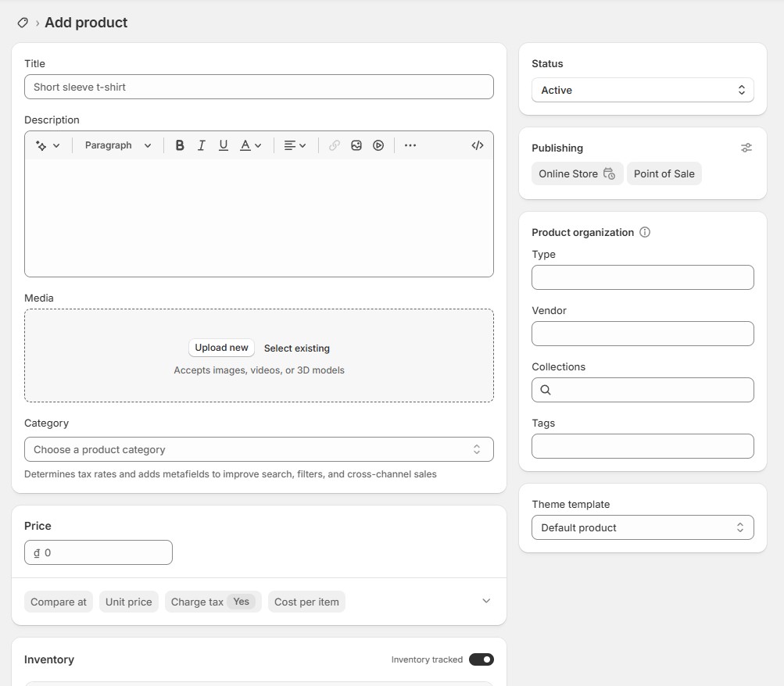Click the Add product heading
Viewport: 784px width, 686px height.
pos(86,23)
